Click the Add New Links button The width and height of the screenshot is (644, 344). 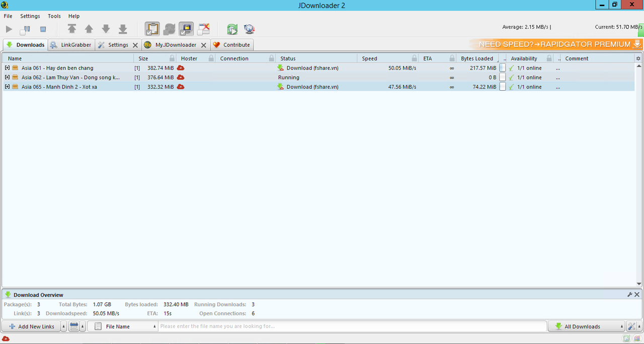(x=31, y=326)
